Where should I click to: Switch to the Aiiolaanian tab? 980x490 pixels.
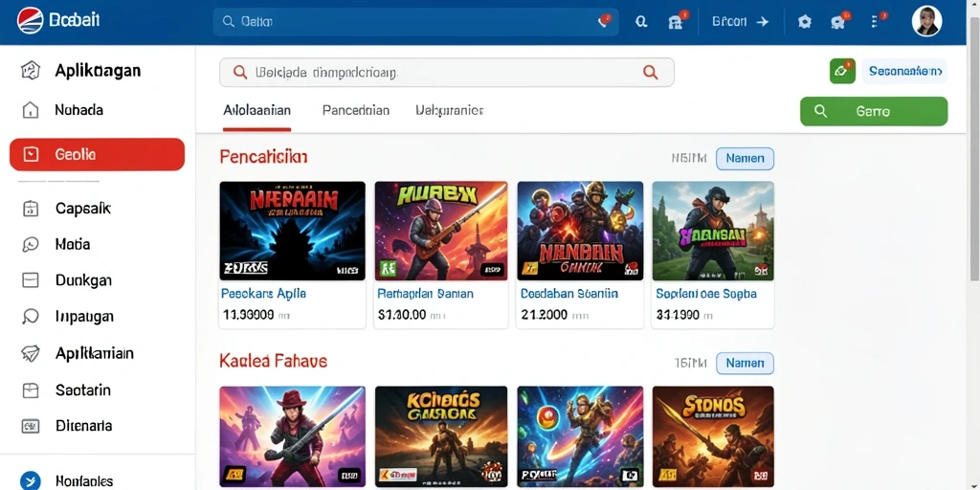click(x=256, y=111)
